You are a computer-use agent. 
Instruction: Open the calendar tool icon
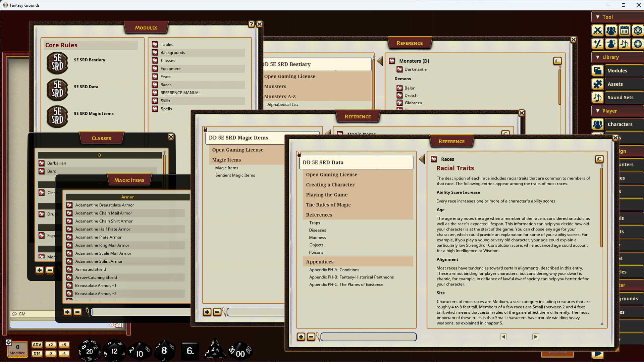click(624, 31)
